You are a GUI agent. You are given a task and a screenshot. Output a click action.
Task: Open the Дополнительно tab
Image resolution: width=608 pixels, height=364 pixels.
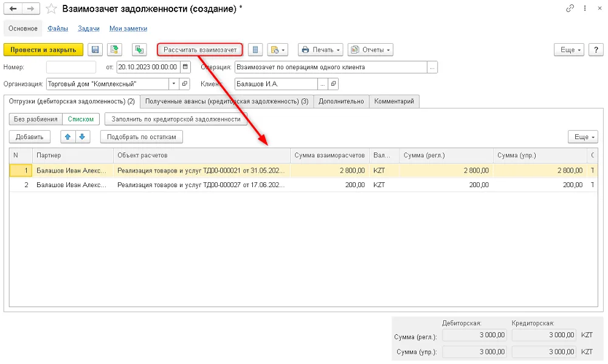[x=341, y=101]
